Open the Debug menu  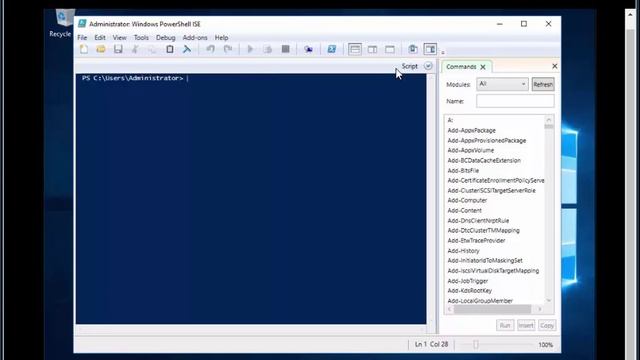point(165,38)
